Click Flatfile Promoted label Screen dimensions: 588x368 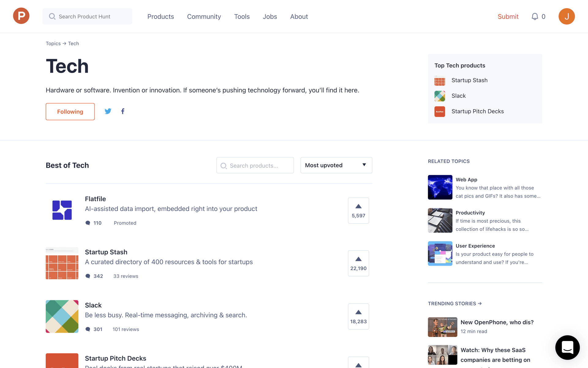pos(125,223)
